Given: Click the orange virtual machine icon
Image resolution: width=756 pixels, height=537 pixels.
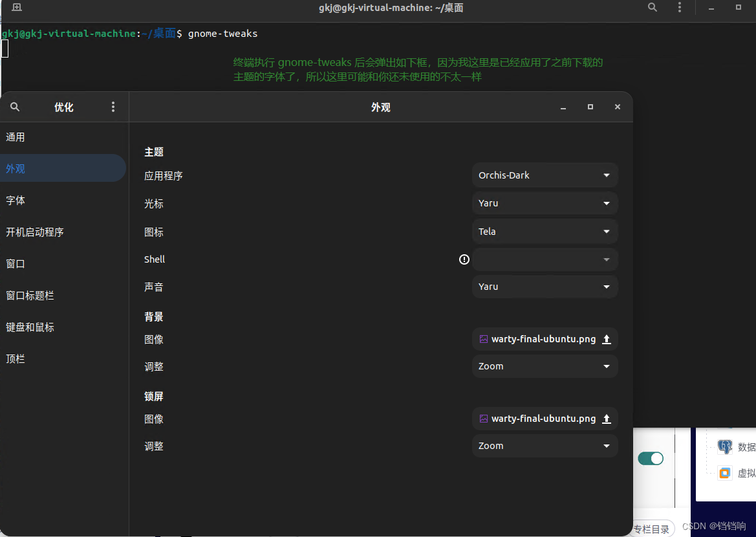Looking at the screenshot, I should tap(725, 473).
